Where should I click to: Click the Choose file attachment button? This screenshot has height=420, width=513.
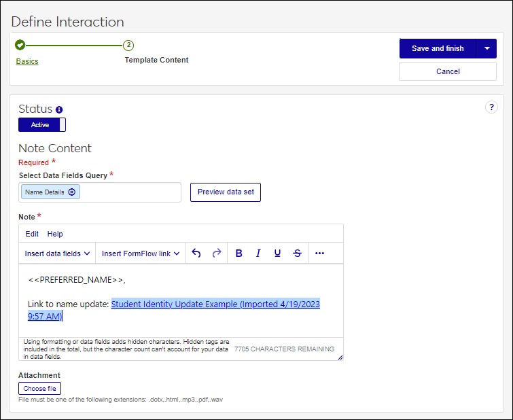click(x=39, y=389)
